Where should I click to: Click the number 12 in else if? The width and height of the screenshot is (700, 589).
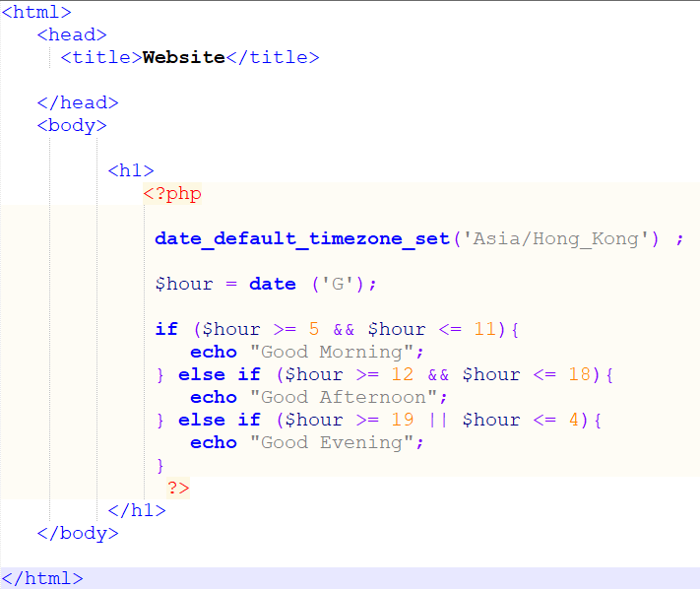pos(403,374)
